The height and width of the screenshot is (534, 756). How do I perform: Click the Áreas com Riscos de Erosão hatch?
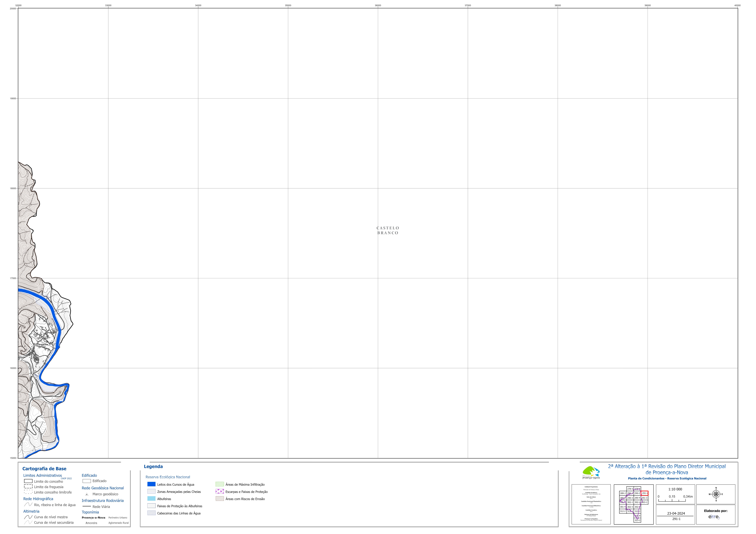point(220,499)
